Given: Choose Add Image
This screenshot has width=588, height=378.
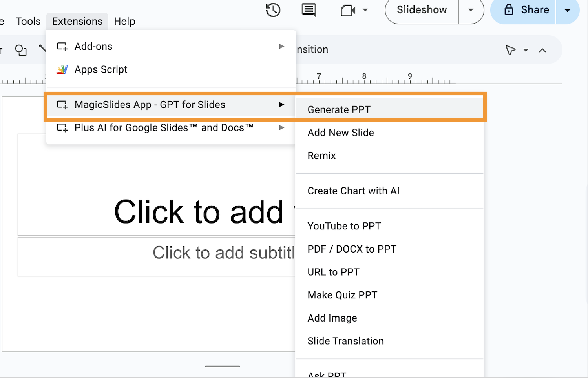Looking at the screenshot, I should click(389, 318).
